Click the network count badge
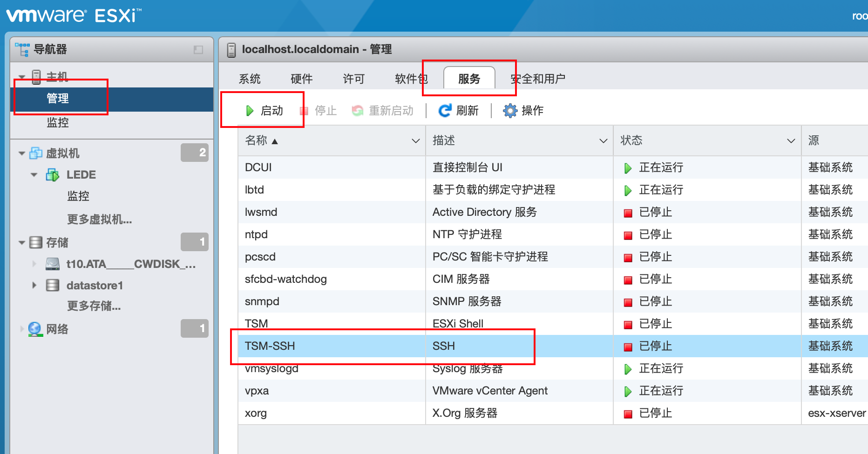The image size is (868, 454). 195,328
